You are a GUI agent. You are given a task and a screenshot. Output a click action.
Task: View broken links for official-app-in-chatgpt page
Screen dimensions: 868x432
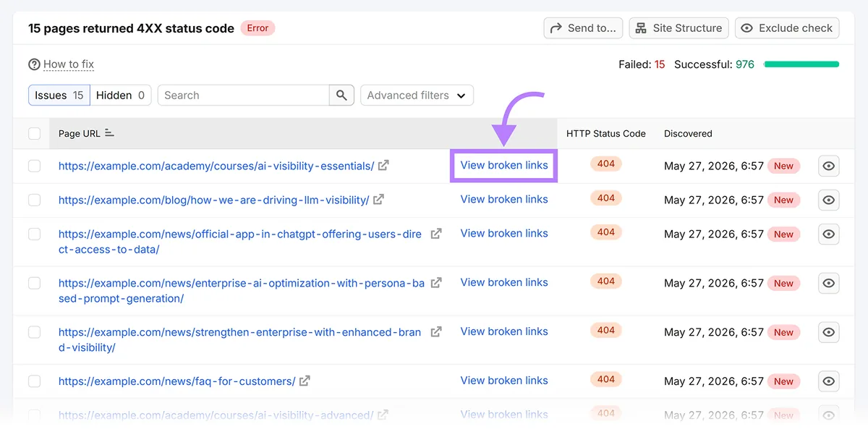click(x=504, y=233)
